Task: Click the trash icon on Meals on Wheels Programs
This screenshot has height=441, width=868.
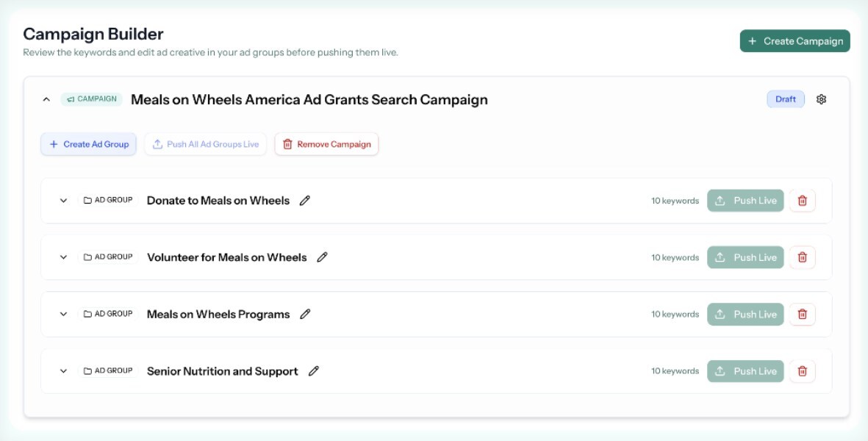Action: (803, 314)
